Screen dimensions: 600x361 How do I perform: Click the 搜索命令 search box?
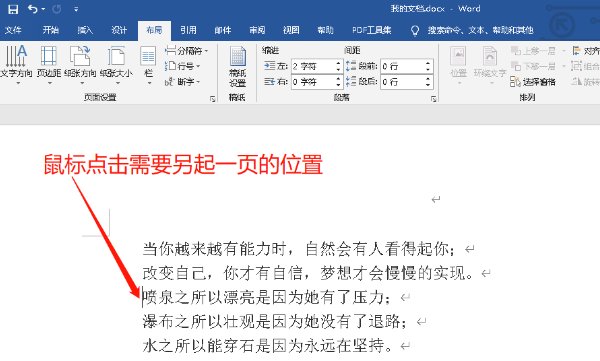pyautogui.click(x=481, y=30)
